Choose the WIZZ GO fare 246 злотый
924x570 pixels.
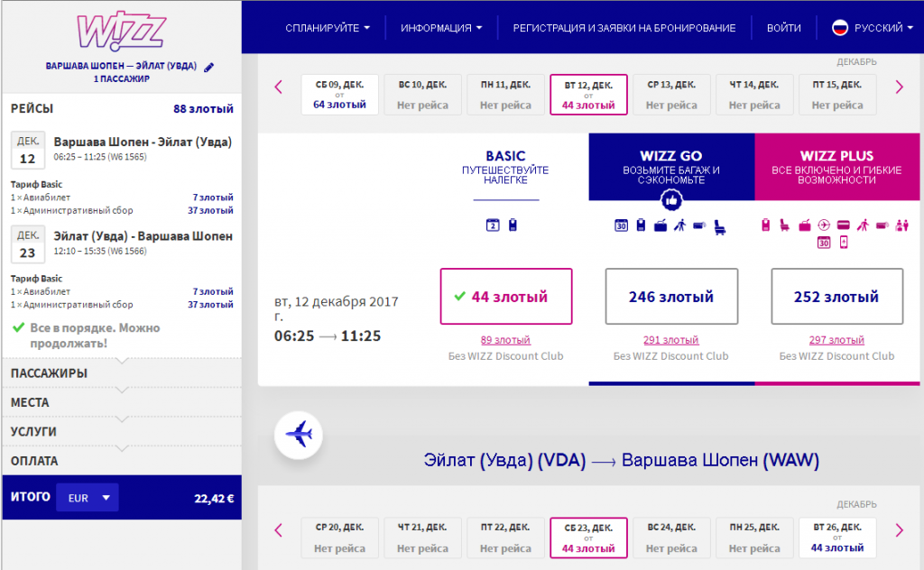pos(671,296)
